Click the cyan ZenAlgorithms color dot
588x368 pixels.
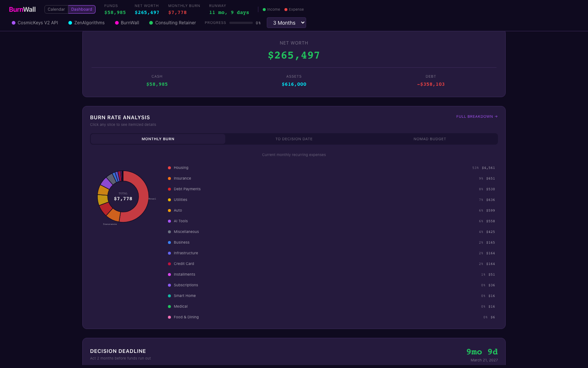pyautogui.click(x=70, y=23)
